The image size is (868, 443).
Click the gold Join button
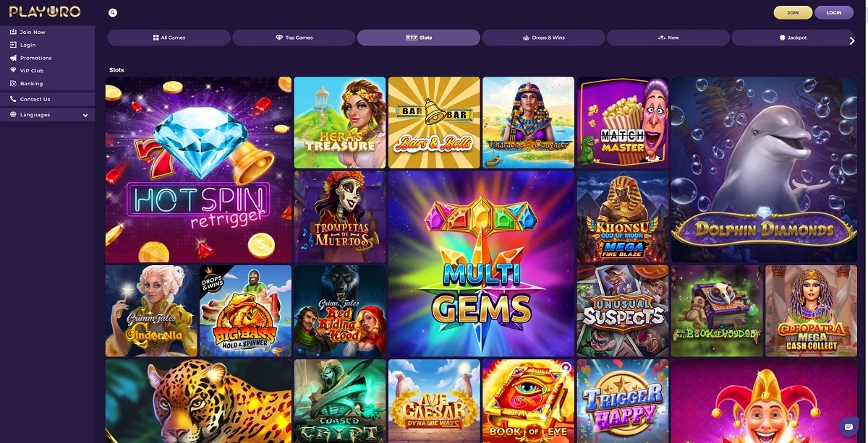(793, 12)
